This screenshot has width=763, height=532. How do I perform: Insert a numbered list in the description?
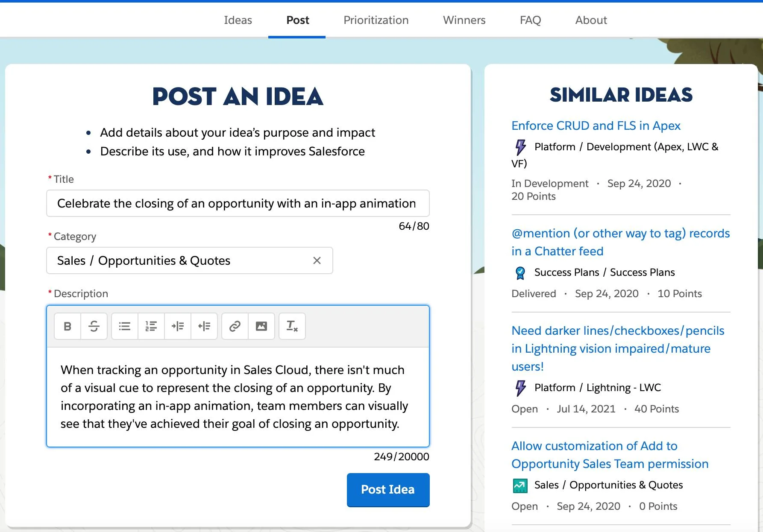tap(151, 326)
